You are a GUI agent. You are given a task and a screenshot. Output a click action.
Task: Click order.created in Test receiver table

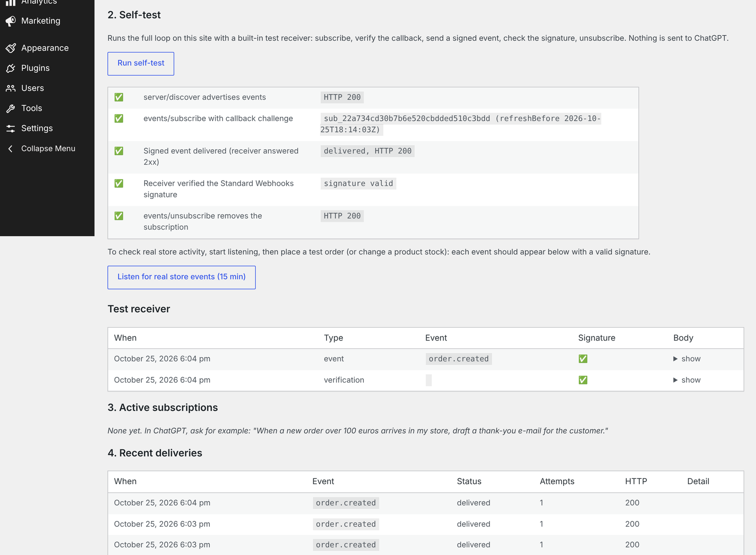pyautogui.click(x=459, y=359)
